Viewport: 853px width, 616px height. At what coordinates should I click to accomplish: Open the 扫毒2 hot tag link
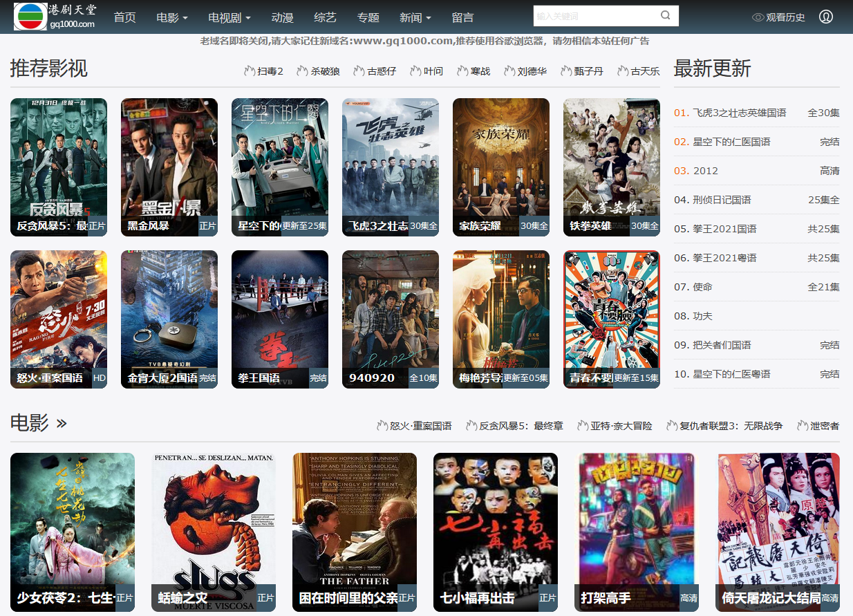[270, 71]
